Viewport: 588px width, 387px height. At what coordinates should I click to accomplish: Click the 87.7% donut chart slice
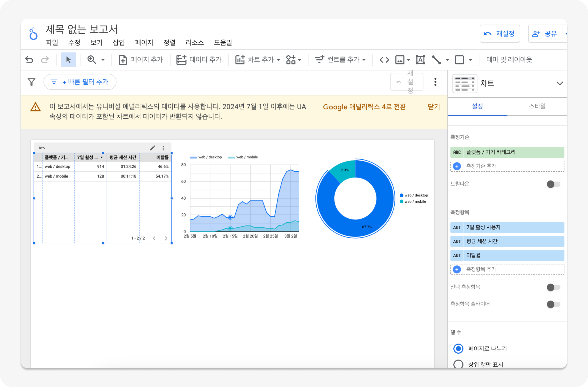click(x=367, y=227)
